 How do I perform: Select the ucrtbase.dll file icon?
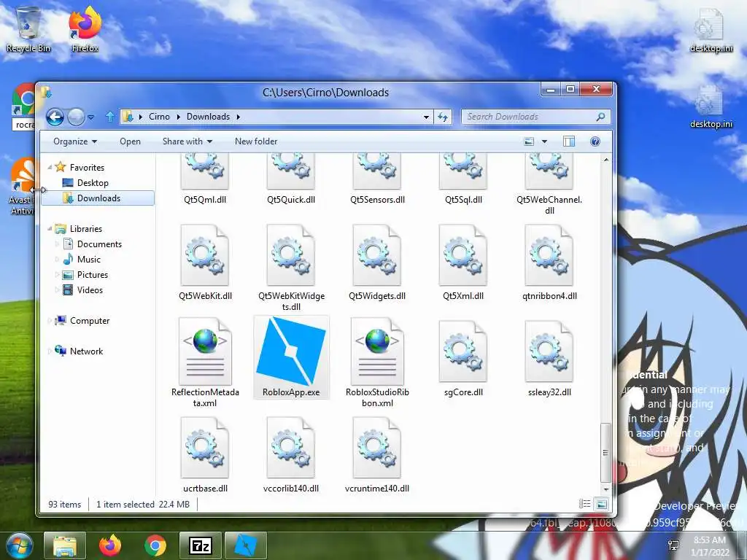(205, 448)
